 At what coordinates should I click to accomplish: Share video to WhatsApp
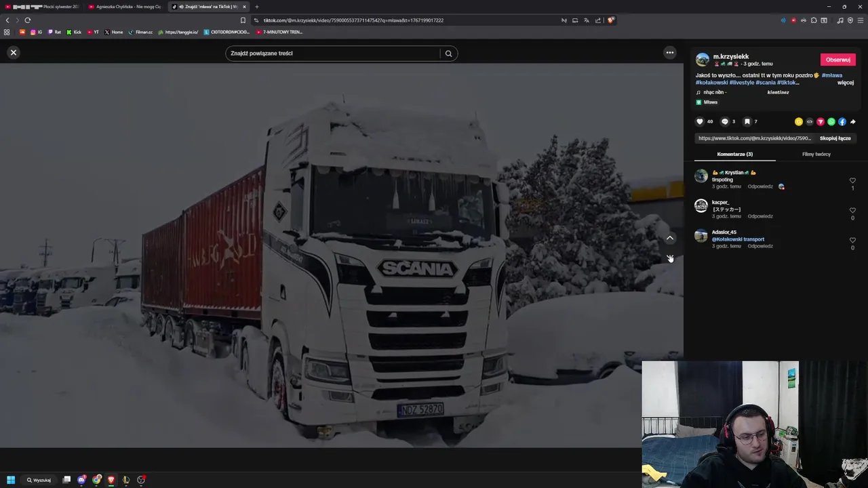coord(831,122)
